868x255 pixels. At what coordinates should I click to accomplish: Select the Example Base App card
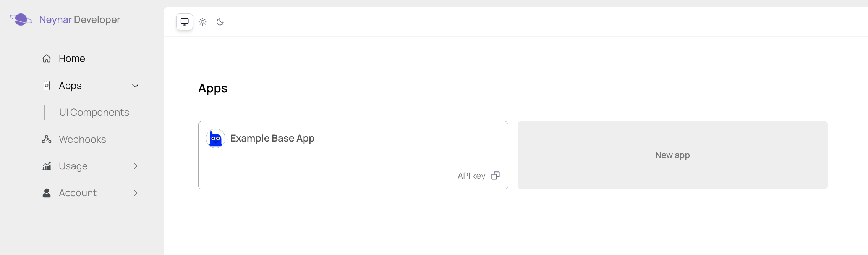click(353, 155)
